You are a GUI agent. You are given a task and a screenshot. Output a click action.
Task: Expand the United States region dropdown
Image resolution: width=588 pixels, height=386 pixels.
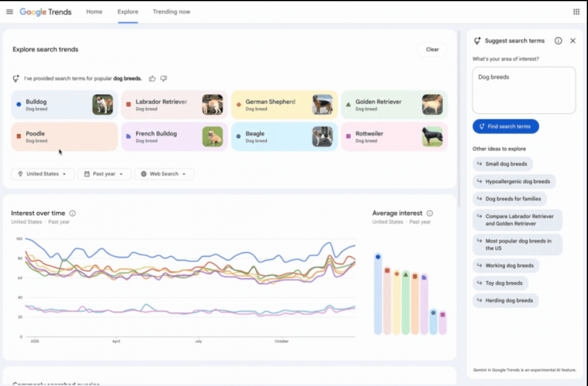click(x=43, y=174)
